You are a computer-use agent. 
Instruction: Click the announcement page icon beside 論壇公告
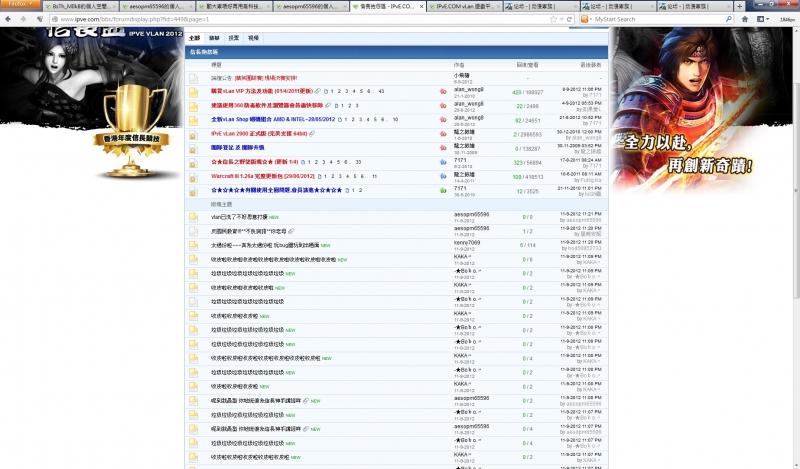click(x=195, y=77)
